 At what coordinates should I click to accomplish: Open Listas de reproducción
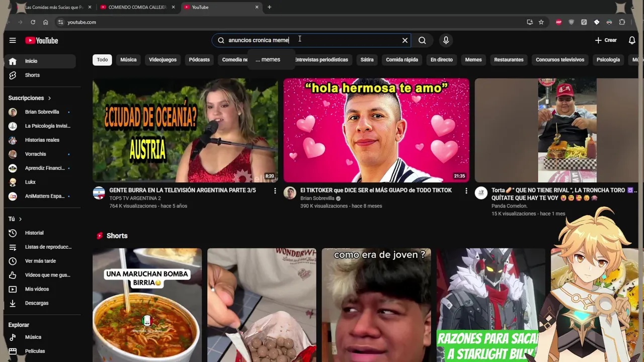[x=41, y=247]
